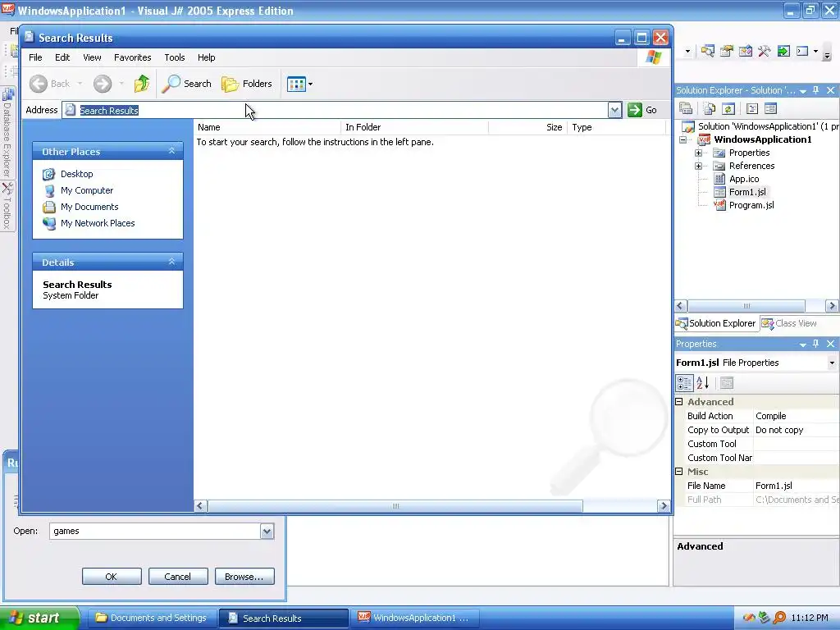Viewport: 840px width, 630px height.
Task: Click the Solution Explorer icon in main toolbar
Action: [x=708, y=51]
